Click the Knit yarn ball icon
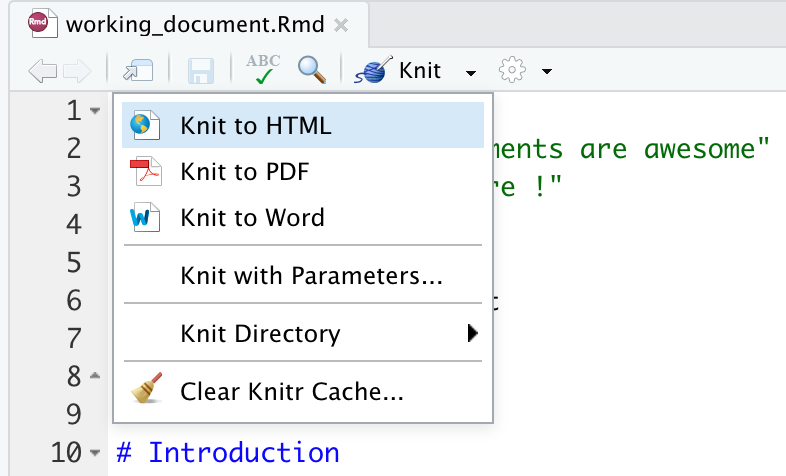The height and width of the screenshot is (476, 786). coord(378,70)
